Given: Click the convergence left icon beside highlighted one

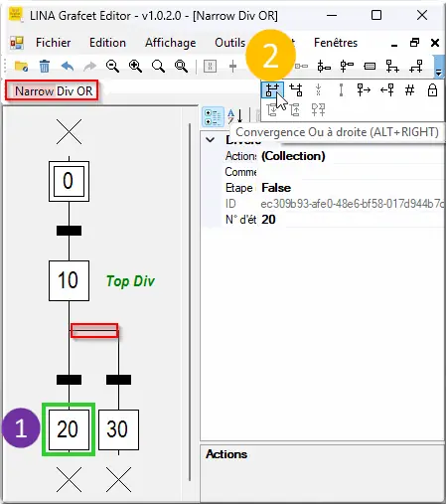Looking at the screenshot, I should 296,90.
